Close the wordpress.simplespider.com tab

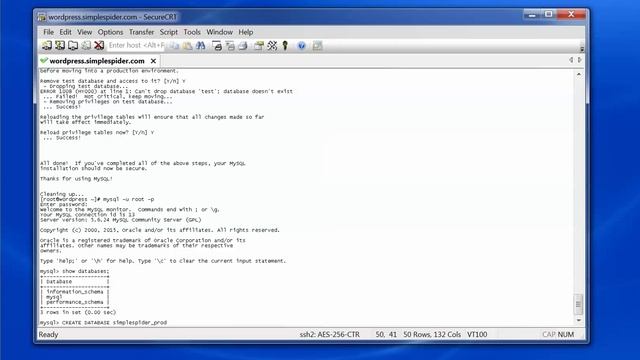pyautogui.click(x=153, y=61)
